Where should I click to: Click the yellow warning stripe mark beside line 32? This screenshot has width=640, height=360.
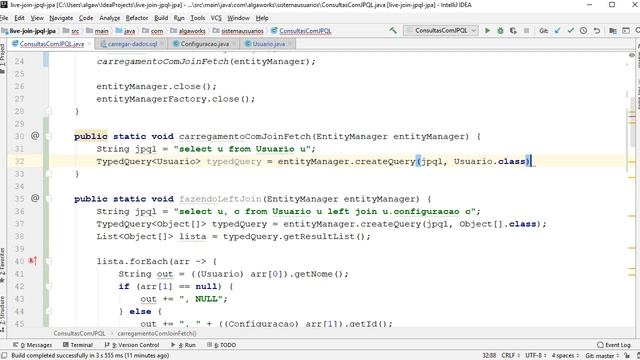tap(632, 162)
